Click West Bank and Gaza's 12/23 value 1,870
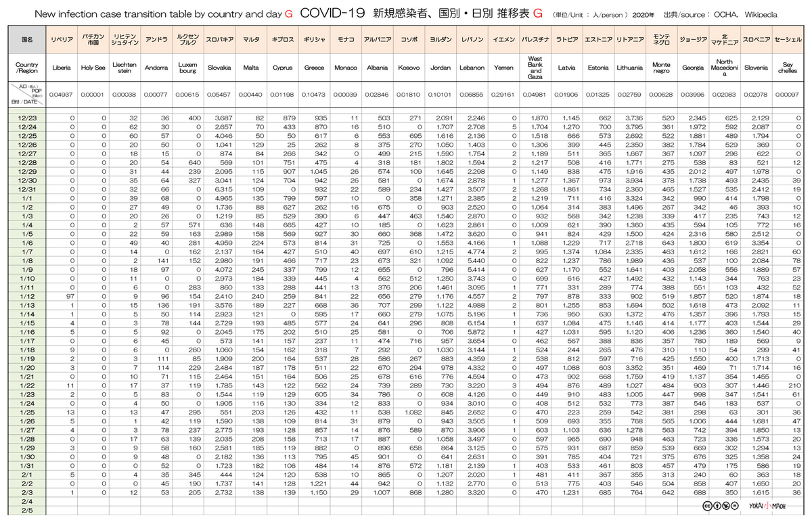Viewport: 812px width, 520px height. (x=539, y=118)
